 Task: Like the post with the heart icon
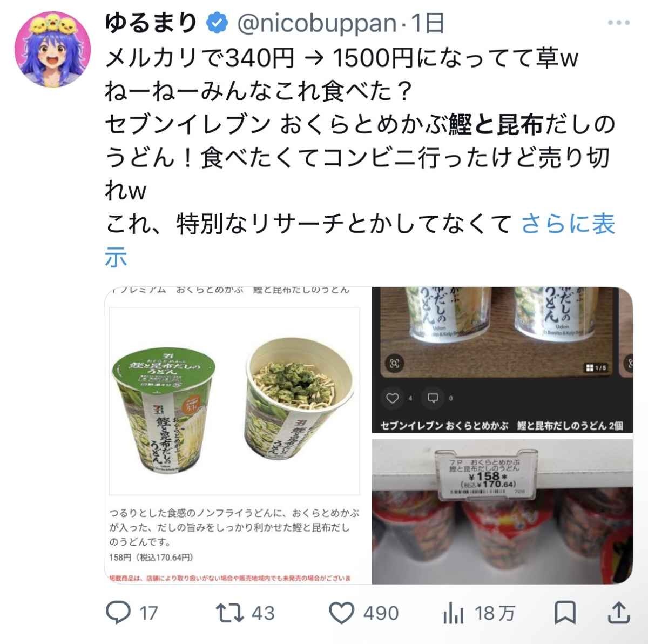pos(341,613)
